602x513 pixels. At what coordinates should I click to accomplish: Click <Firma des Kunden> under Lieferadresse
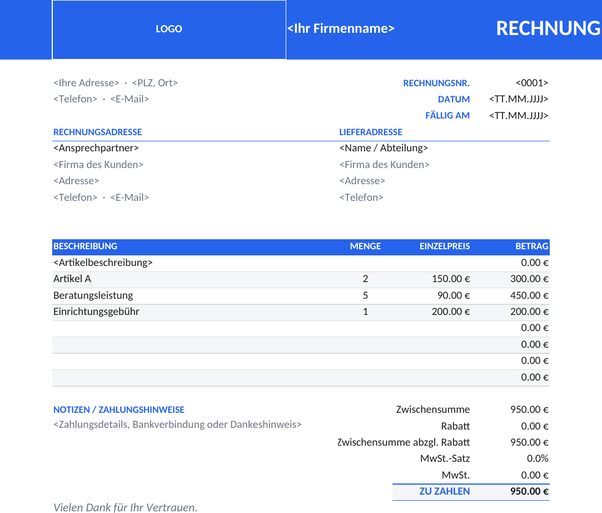point(384,165)
